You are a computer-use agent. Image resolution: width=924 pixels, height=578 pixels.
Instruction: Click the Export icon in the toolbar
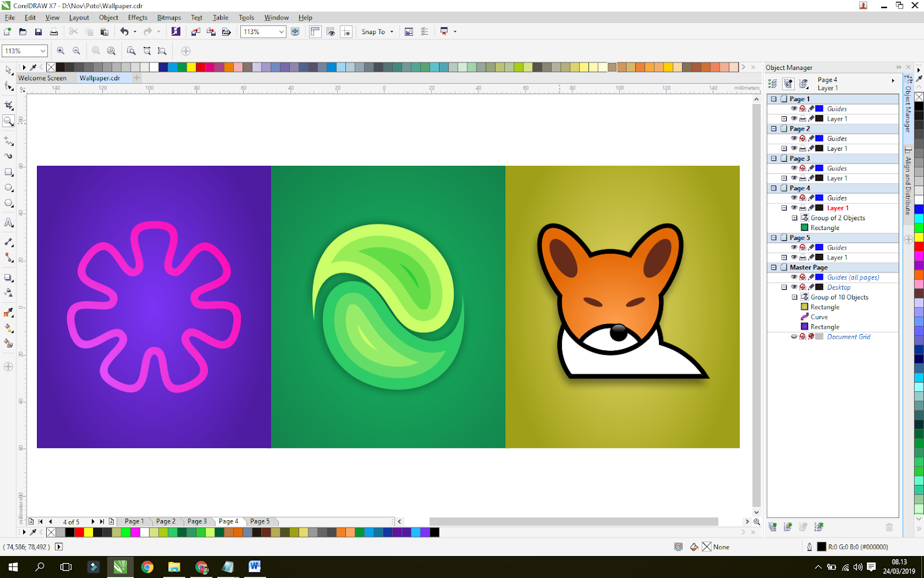(x=211, y=32)
